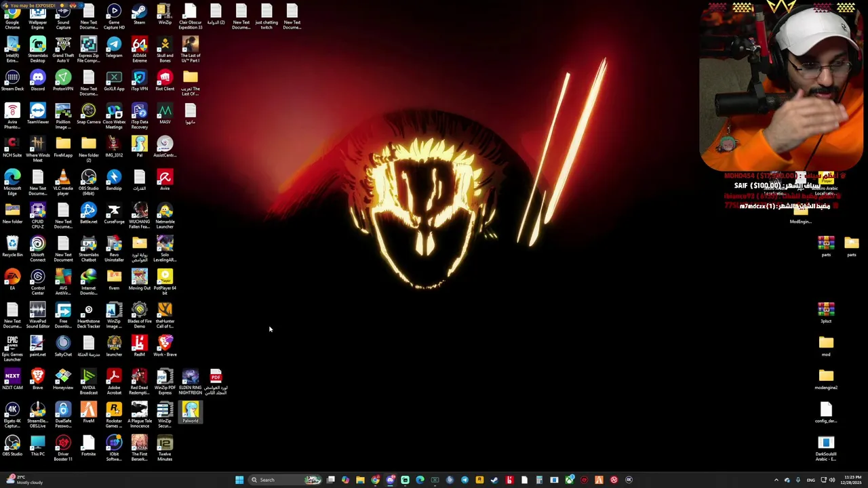
Task: Launch the EA app icon
Action: (12, 280)
